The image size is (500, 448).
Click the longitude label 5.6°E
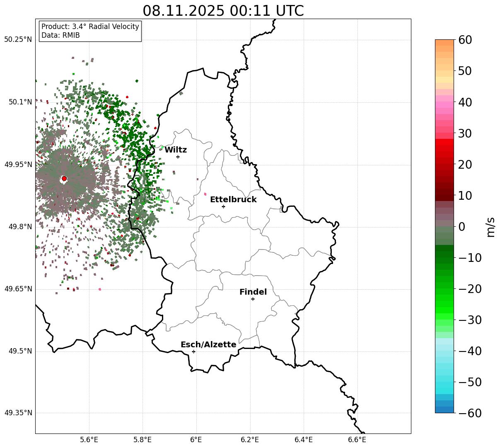[x=89, y=440]
